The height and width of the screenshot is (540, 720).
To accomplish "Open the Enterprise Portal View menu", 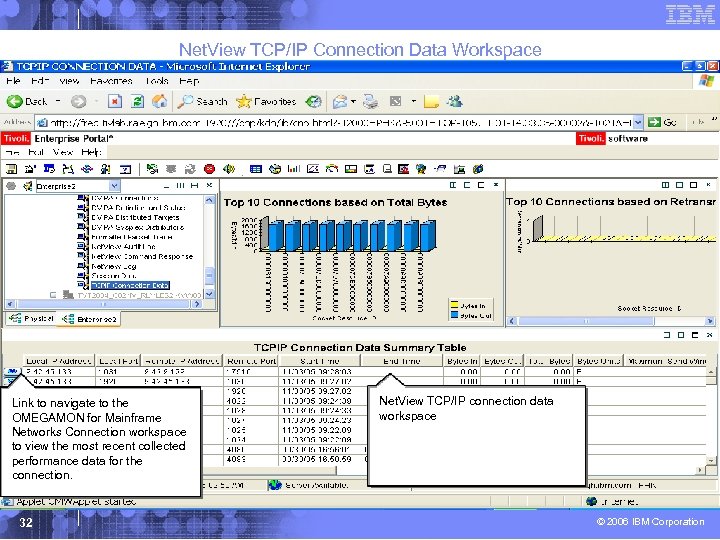I will pyautogui.click(x=62, y=152).
